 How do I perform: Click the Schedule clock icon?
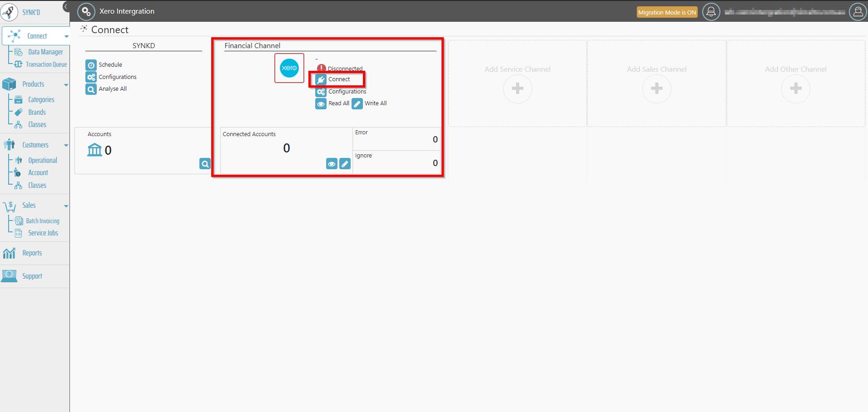point(91,65)
